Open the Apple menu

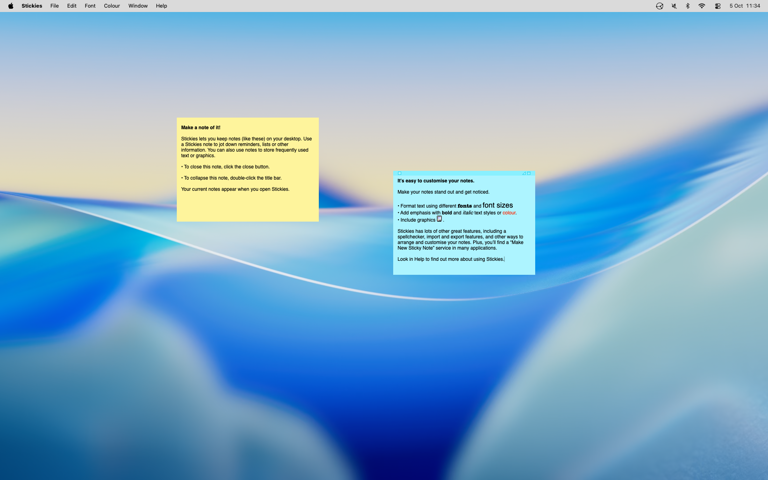pyautogui.click(x=10, y=6)
